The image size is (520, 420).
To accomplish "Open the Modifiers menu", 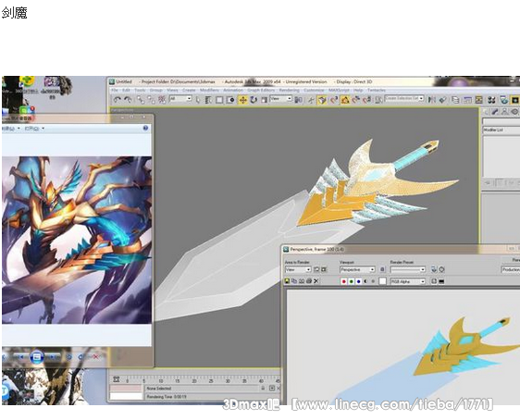I will tap(209, 90).
